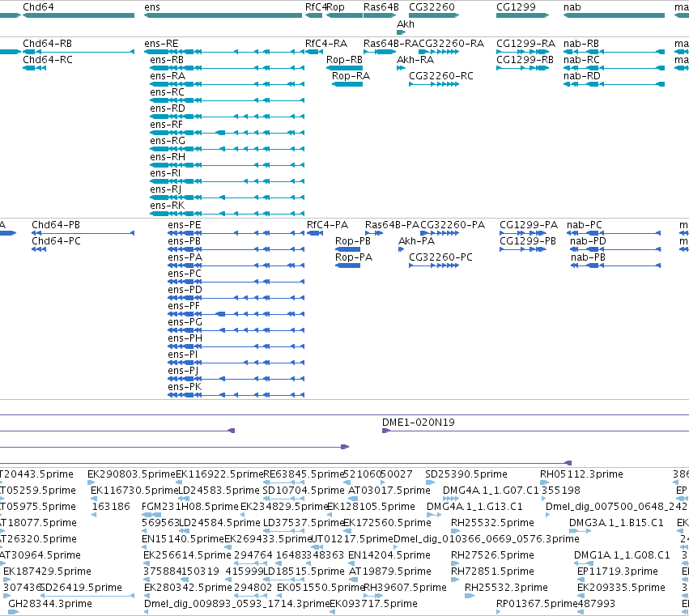This screenshot has height=616, width=689.
Task: Click protein label Rop-PA
Action: pyautogui.click(x=354, y=257)
